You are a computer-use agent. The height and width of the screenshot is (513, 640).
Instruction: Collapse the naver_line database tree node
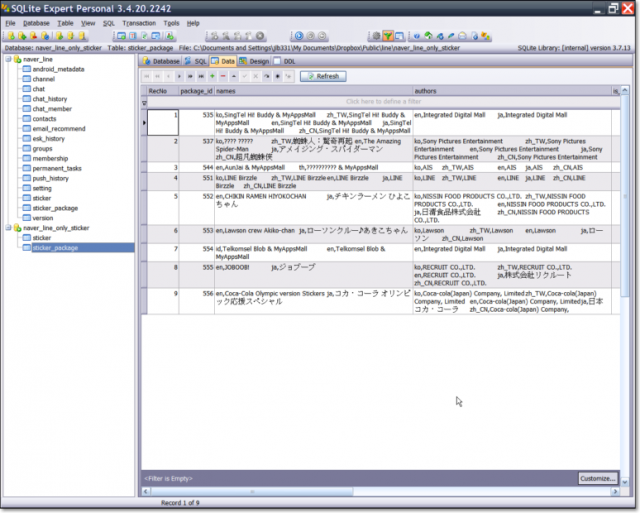(x=8, y=59)
